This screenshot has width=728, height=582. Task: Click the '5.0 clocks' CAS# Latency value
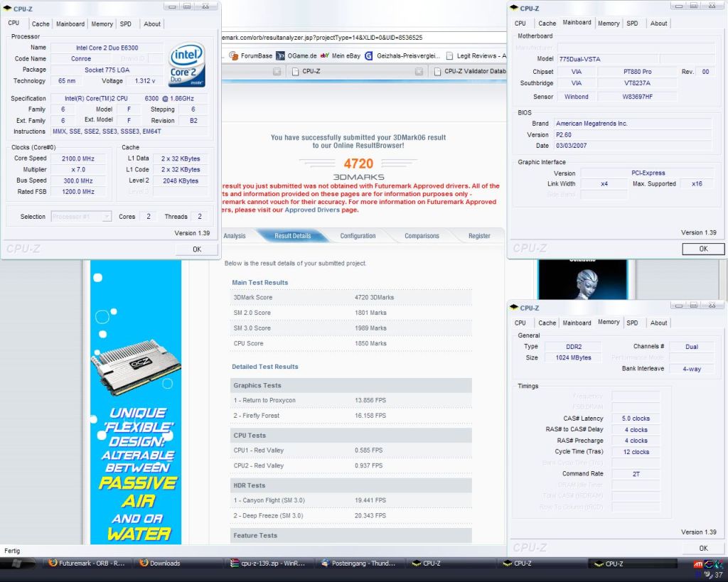636,419
